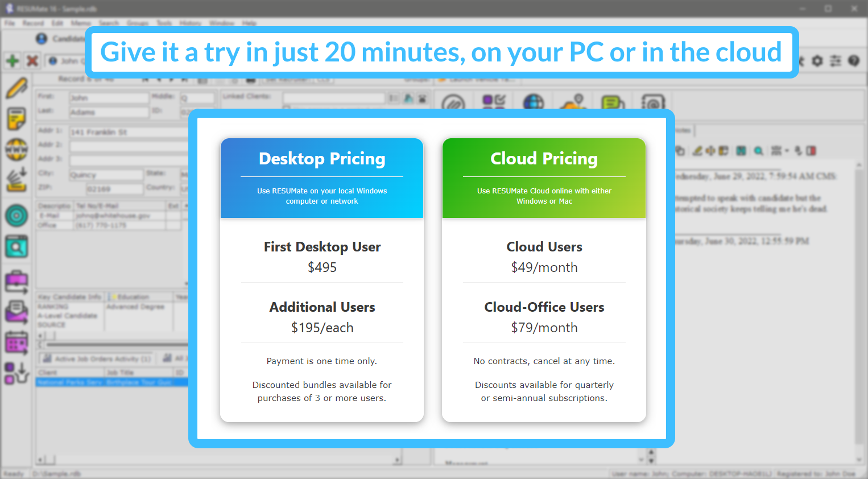Click the purple squares merge icon in sidebar
Viewport: 868px width, 479px height.
coord(16,374)
